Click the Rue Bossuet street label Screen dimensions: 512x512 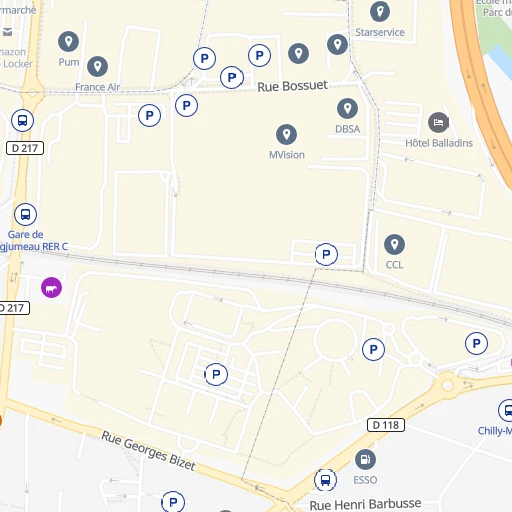292,86
